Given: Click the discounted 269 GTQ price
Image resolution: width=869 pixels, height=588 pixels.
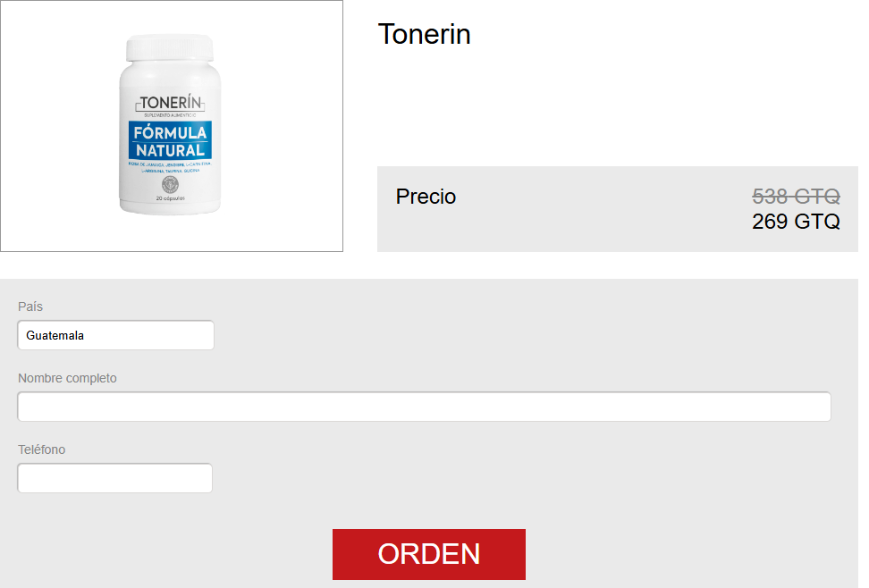Looking at the screenshot, I should [796, 222].
